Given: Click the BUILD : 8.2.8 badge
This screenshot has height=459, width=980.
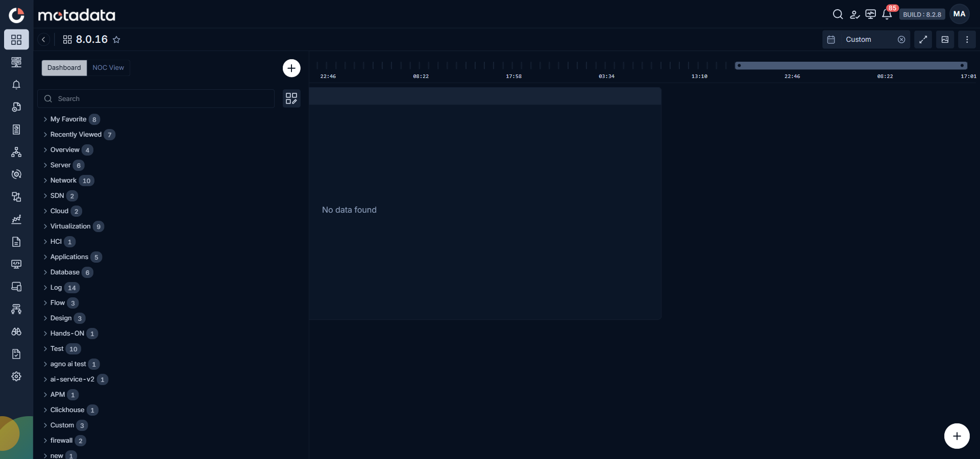Looking at the screenshot, I should pyautogui.click(x=922, y=14).
